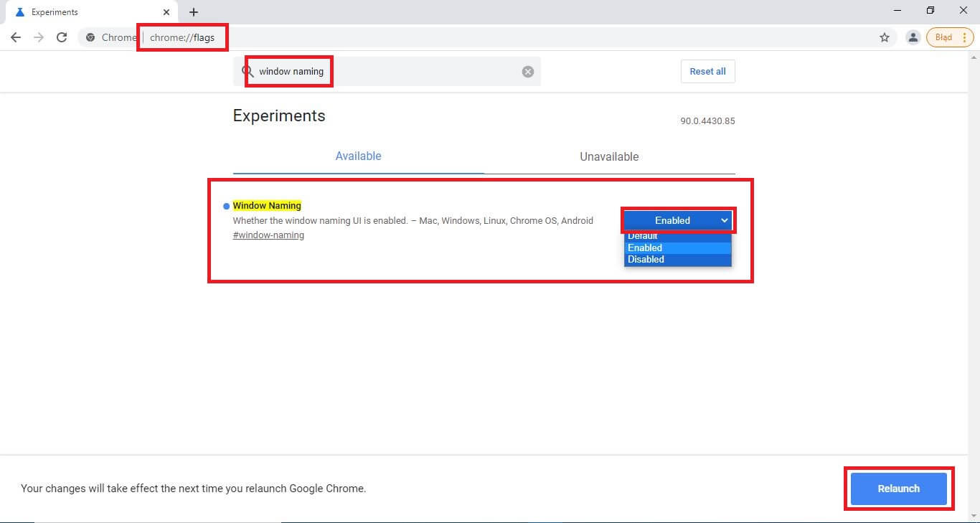The height and width of the screenshot is (523, 980).
Task: Choose Disabled in the dropdown list
Action: pos(678,259)
